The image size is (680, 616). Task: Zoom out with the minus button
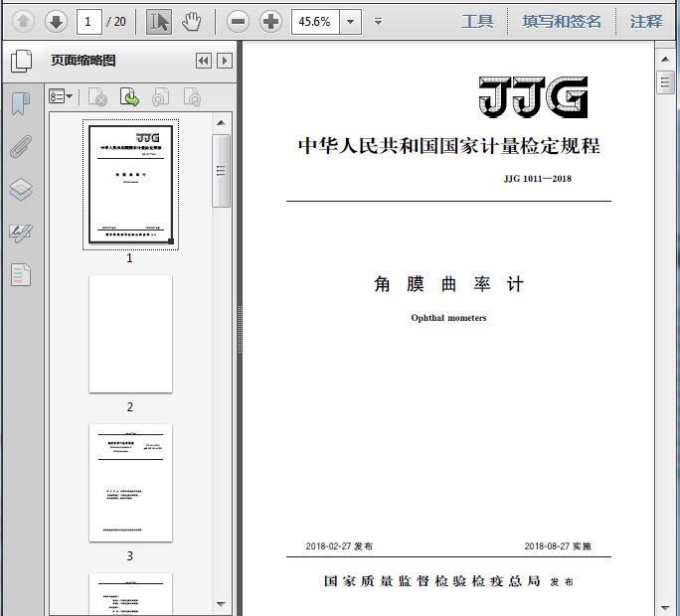click(238, 21)
